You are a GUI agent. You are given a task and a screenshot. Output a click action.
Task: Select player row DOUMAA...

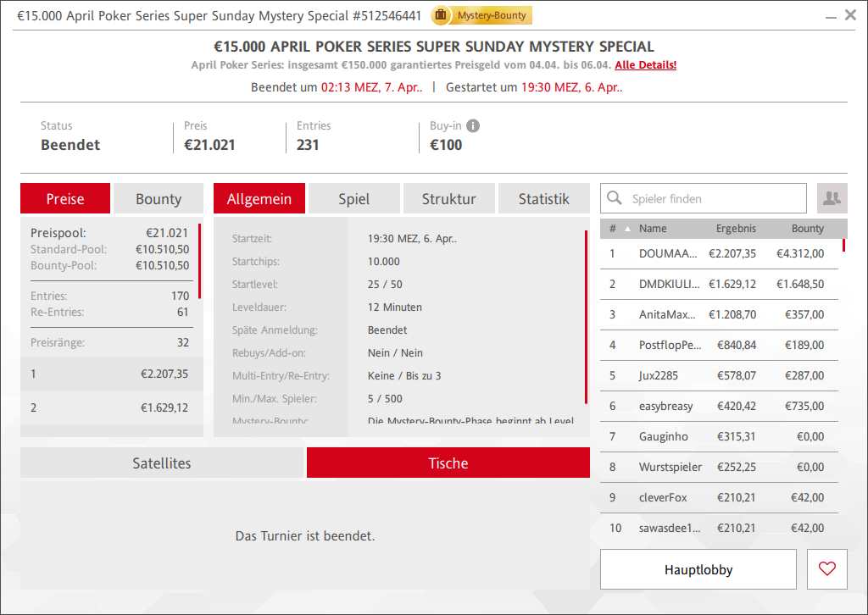coord(719,253)
